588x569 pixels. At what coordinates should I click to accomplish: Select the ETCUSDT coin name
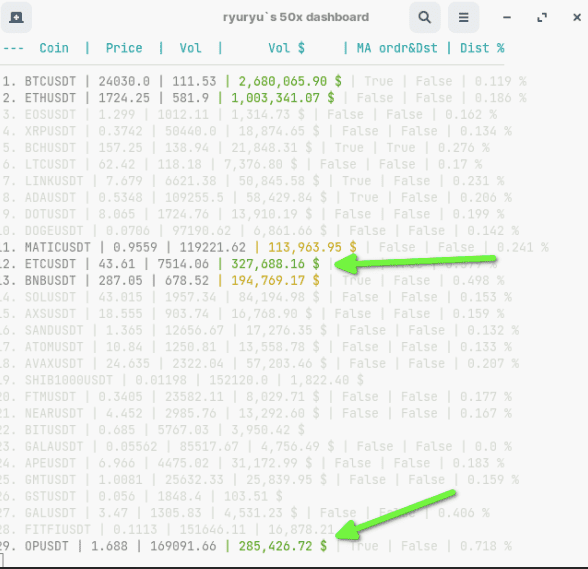pyautogui.click(x=50, y=264)
